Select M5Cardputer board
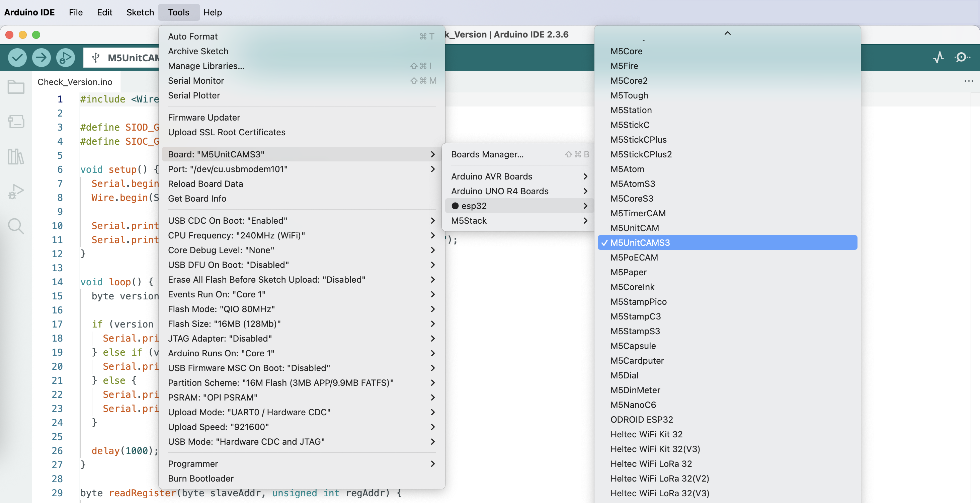Image resolution: width=980 pixels, height=503 pixels. [x=727, y=361]
